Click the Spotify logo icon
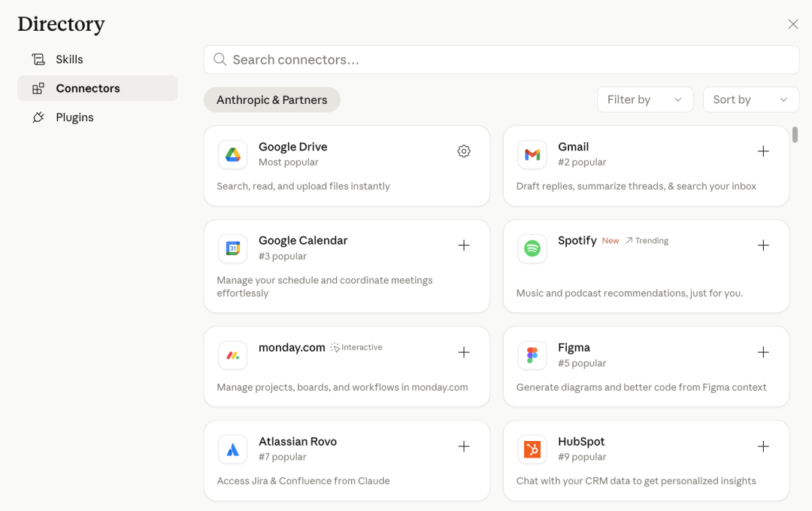Screen dimensions: 812x511 coord(532,248)
